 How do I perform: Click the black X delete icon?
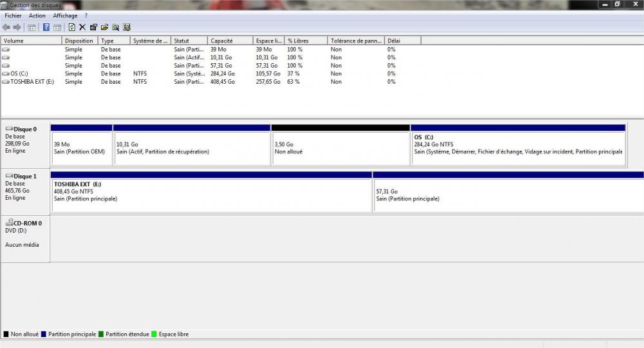[x=82, y=27]
